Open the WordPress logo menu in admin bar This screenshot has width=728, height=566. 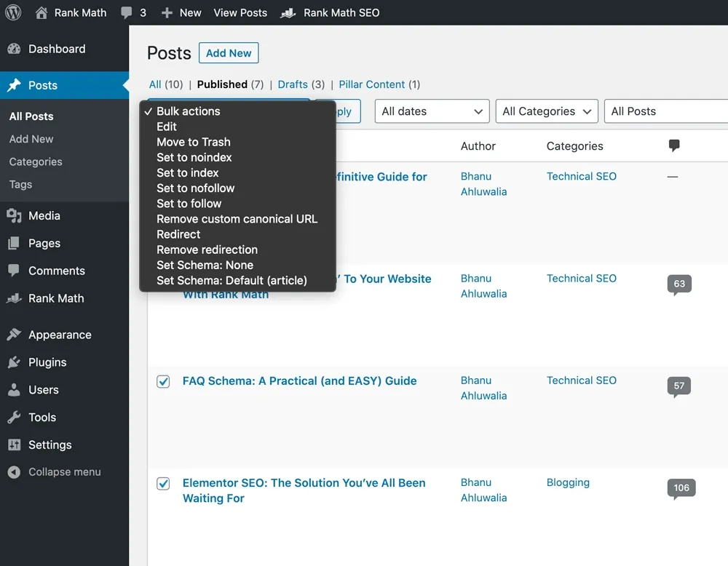point(12,12)
